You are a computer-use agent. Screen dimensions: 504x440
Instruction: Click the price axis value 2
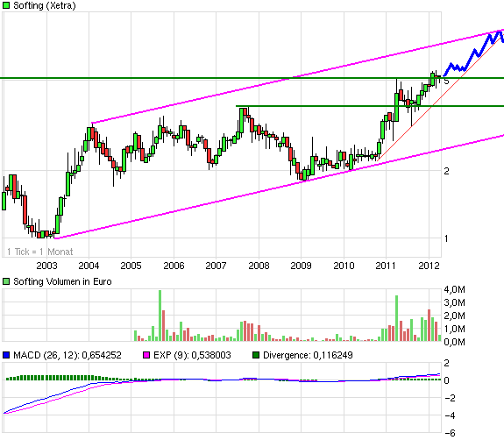point(446,171)
